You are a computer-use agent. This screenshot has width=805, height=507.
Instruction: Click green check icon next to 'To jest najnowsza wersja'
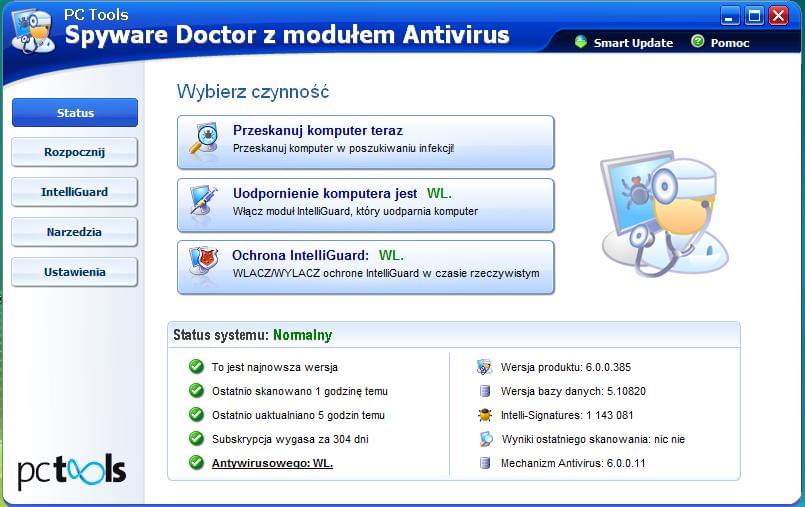tap(196, 366)
